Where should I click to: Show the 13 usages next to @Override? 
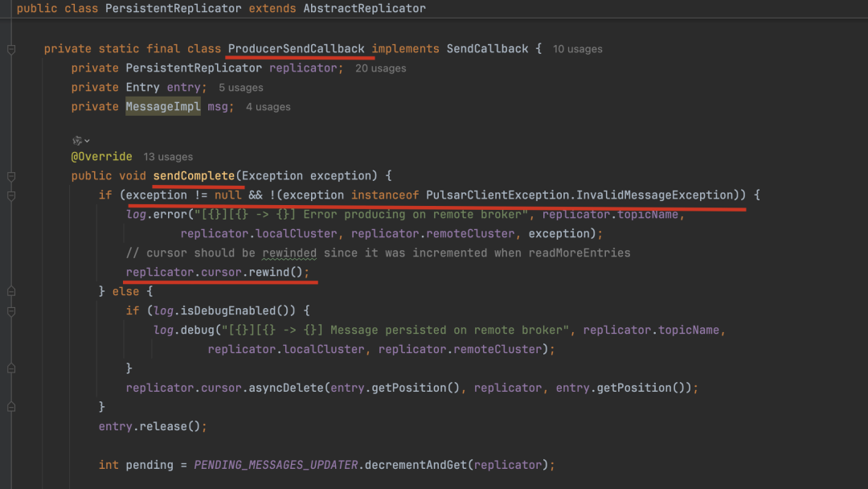pos(168,158)
